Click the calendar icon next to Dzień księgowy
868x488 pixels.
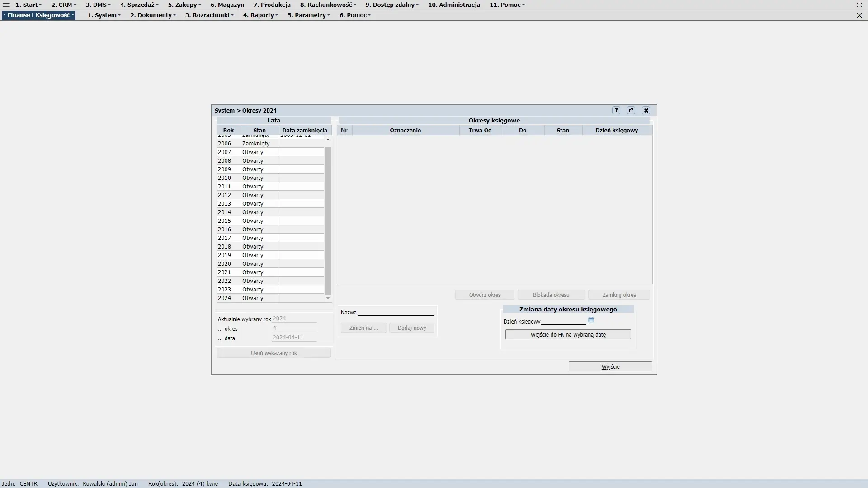pos(591,320)
